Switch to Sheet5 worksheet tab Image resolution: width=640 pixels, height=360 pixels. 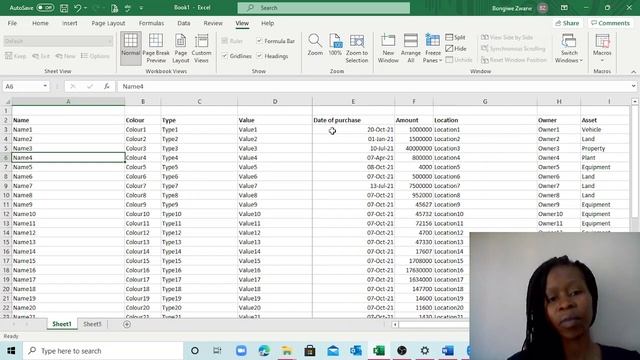pos(92,324)
